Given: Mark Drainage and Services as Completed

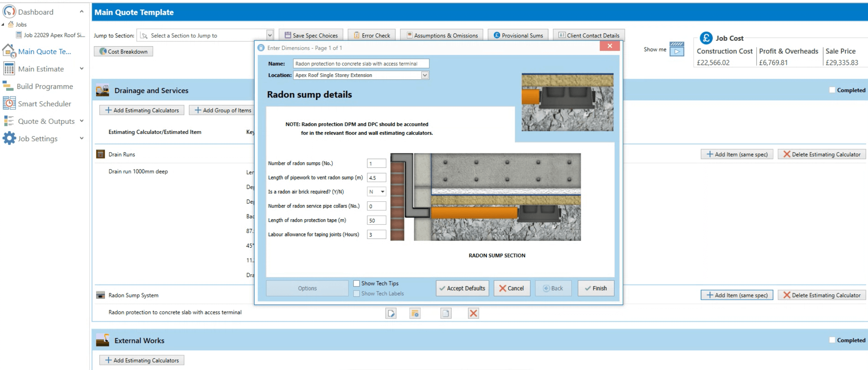Looking at the screenshot, I should pos(832,90).
